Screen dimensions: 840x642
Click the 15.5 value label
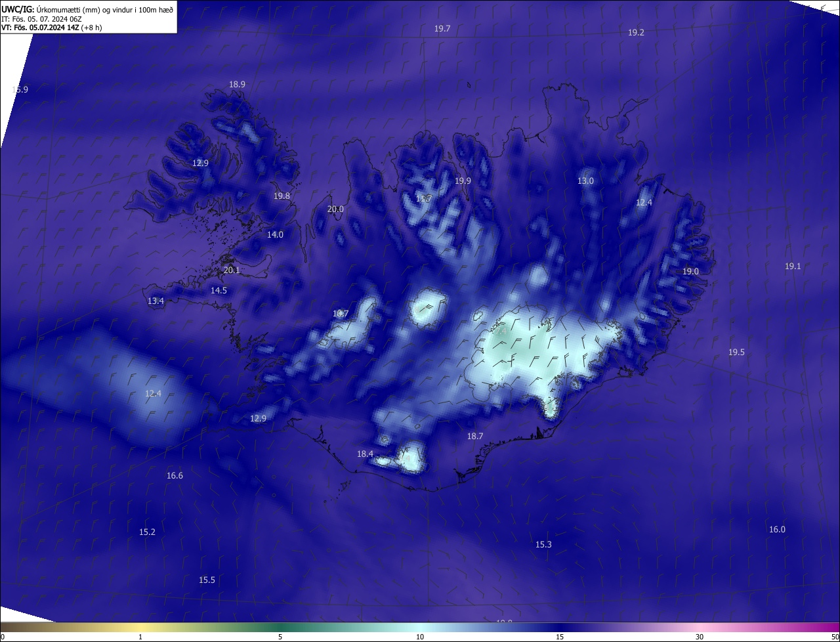click(x=207, y=580)
